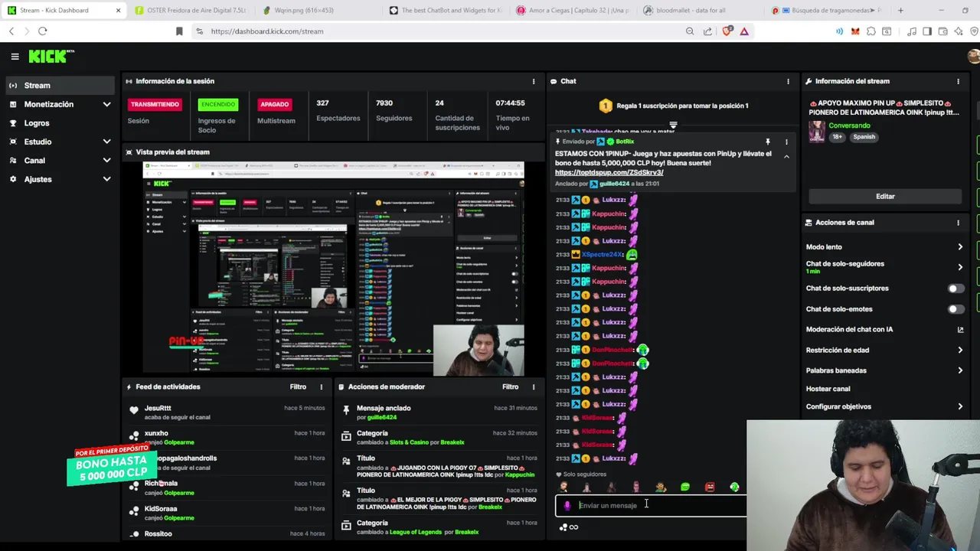980x551 pixels.
Task: Pick the green speech-bubble emote above message box
Action: point(685,487)
